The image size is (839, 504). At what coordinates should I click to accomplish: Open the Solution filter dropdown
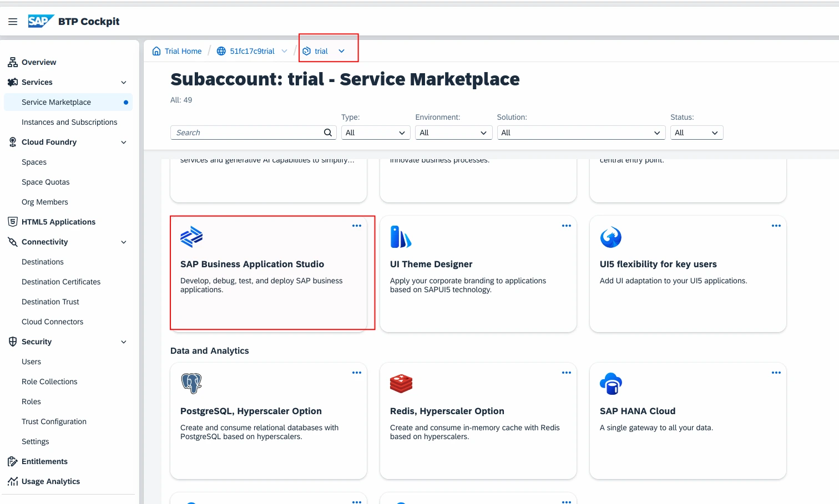click(x=582, y=133)
